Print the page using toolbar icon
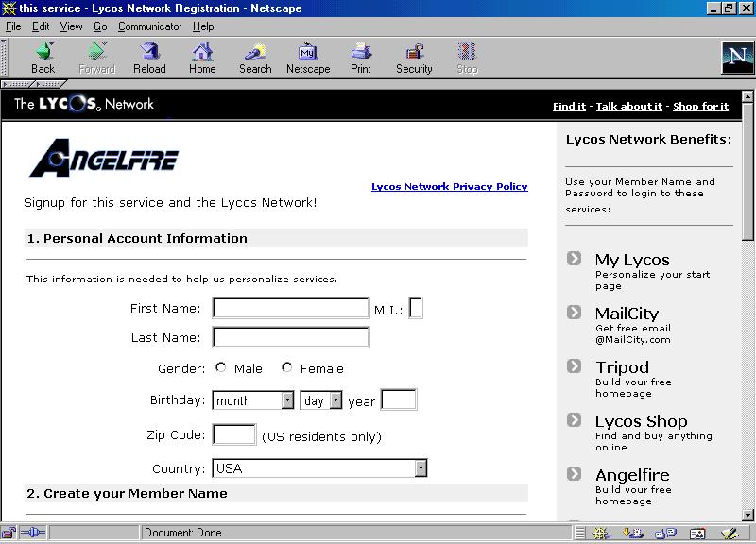Viewport: 756px width, 544px height. click(x=361, y=52)
